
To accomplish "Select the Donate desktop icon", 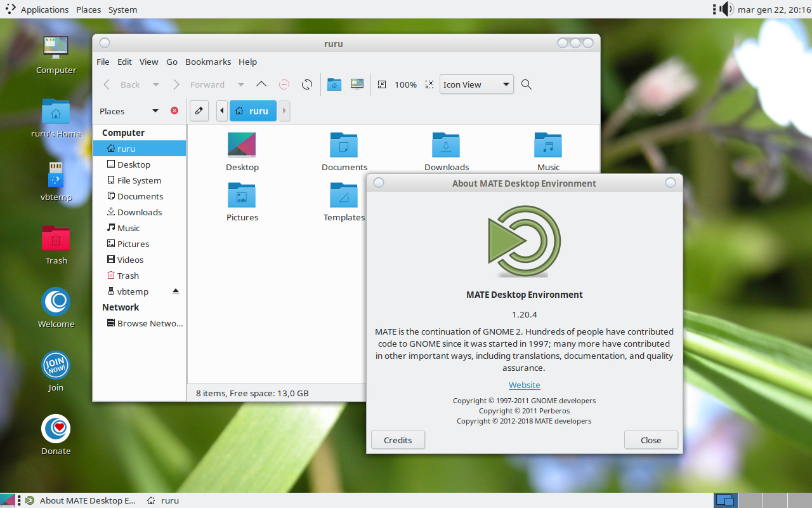I will pos(56,429).
